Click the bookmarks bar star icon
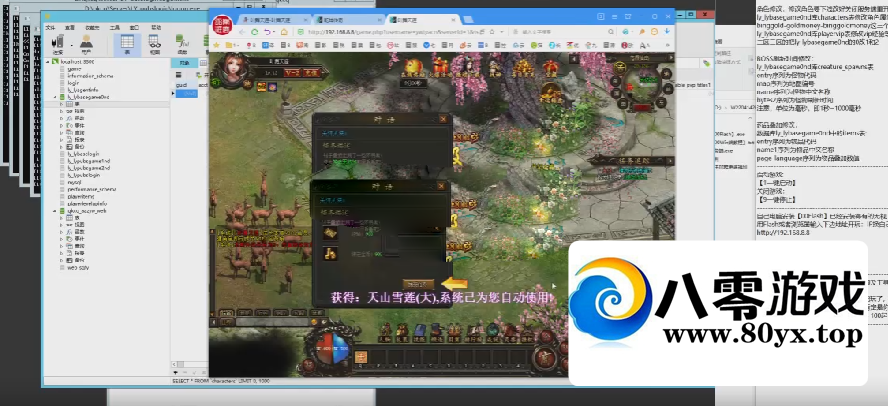 (216, 45)
